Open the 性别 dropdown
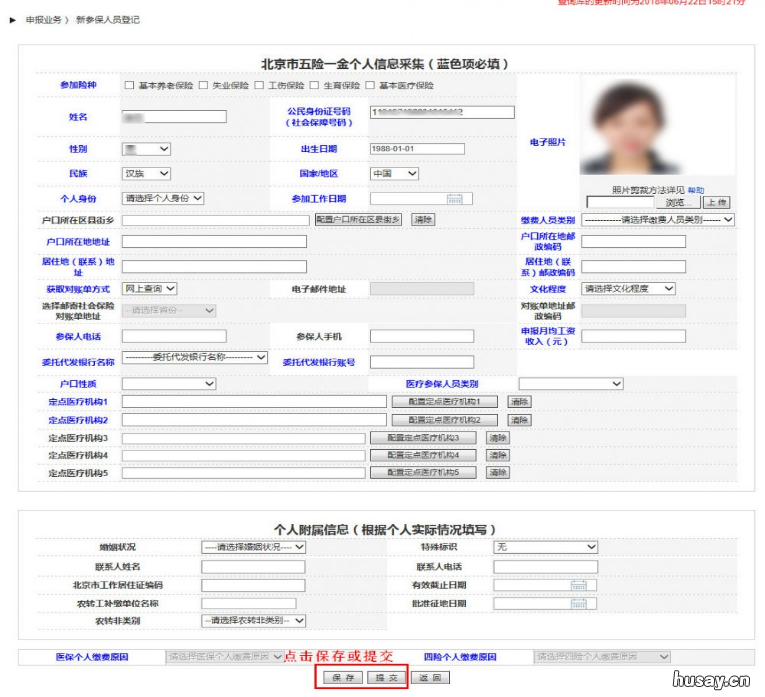This screenshot has width=765, height=697. pos(146,149)
